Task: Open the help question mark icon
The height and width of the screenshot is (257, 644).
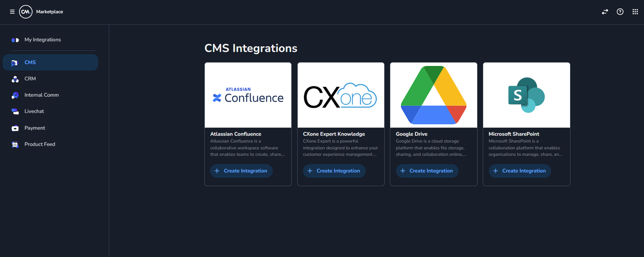Action: point(620,12)
